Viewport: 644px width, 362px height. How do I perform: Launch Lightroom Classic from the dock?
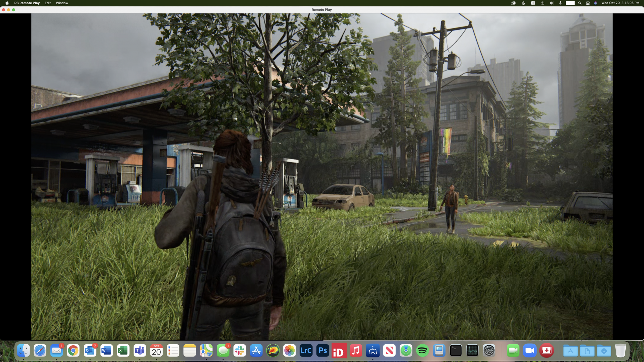tap(306, 351)
